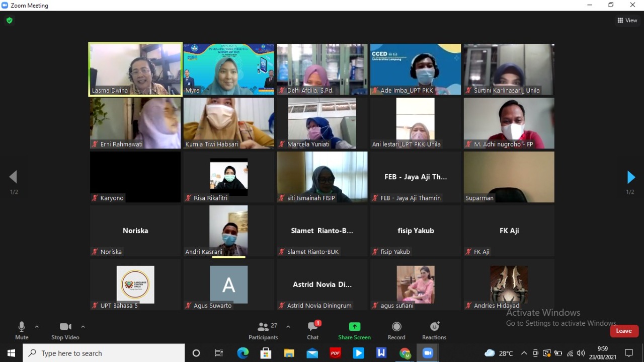Click the red Leave button

click(624, 331)
